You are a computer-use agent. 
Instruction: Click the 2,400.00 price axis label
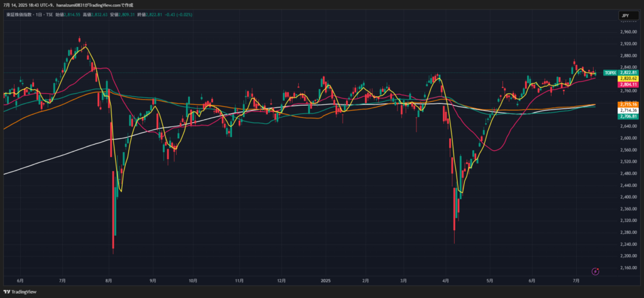(628, 197)
